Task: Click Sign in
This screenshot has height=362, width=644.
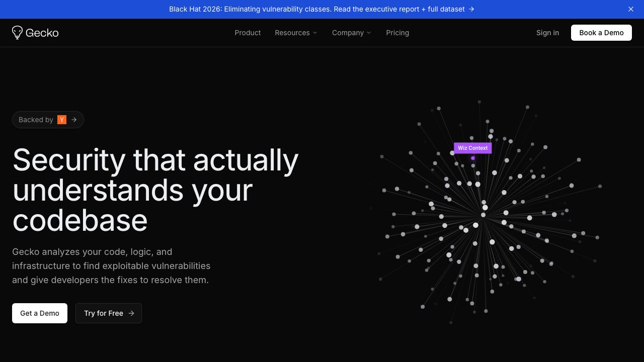Action: pos(547,33)
